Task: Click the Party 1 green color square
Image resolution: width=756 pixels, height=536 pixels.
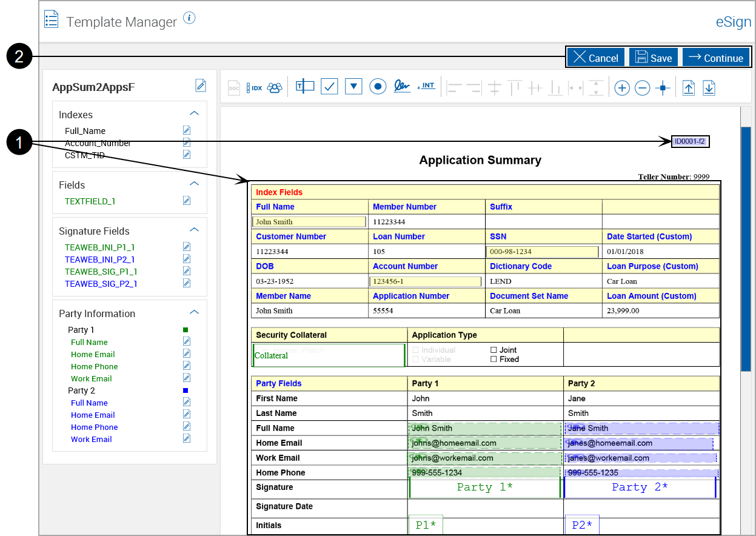Action: click(x=186, y=330)
